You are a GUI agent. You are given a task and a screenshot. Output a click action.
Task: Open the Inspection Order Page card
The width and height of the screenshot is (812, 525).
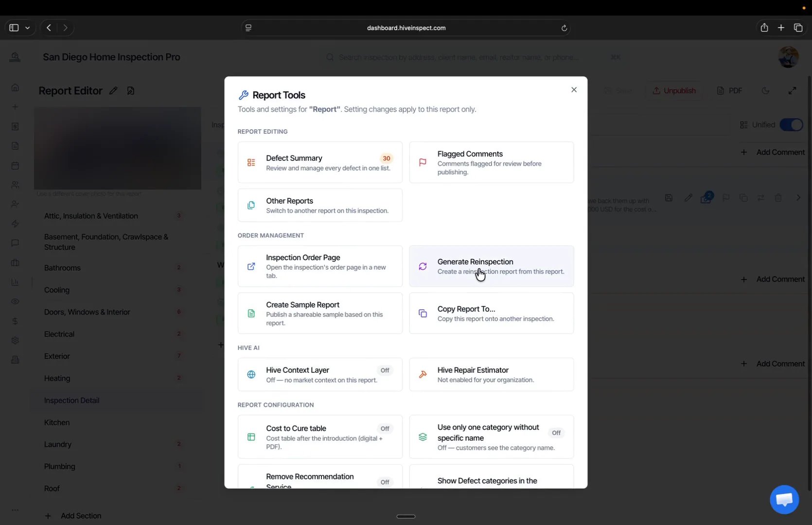point(320,266)
